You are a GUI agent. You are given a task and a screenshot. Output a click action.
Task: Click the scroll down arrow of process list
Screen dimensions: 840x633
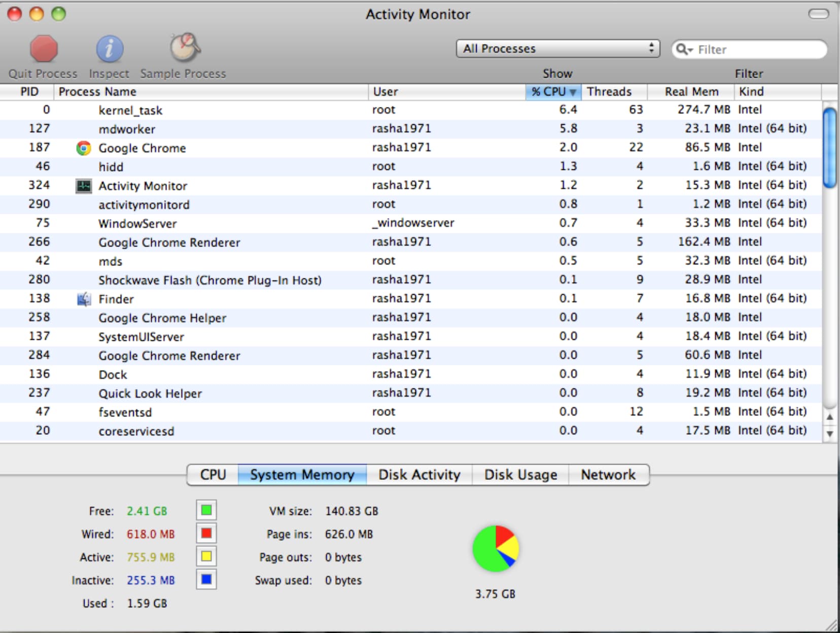tap(830, 434)
